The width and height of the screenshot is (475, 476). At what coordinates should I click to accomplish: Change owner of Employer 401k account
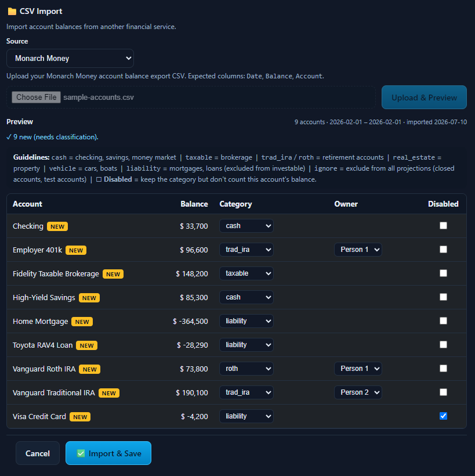point(358,250)
